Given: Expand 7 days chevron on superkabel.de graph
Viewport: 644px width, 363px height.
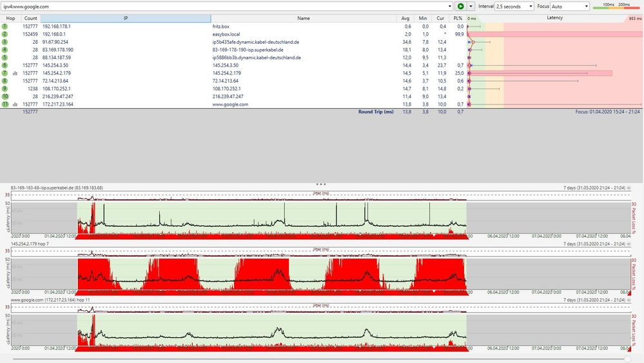Looking at the screenshot, I should coord(629,188).
